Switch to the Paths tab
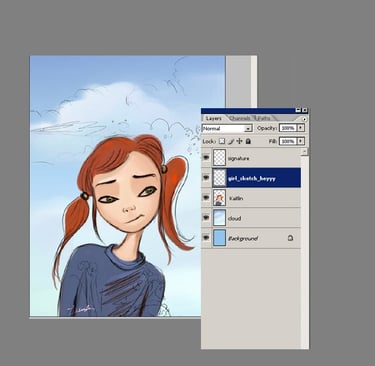The width and height of the screenshot is (375, 366). click(264, 118)
